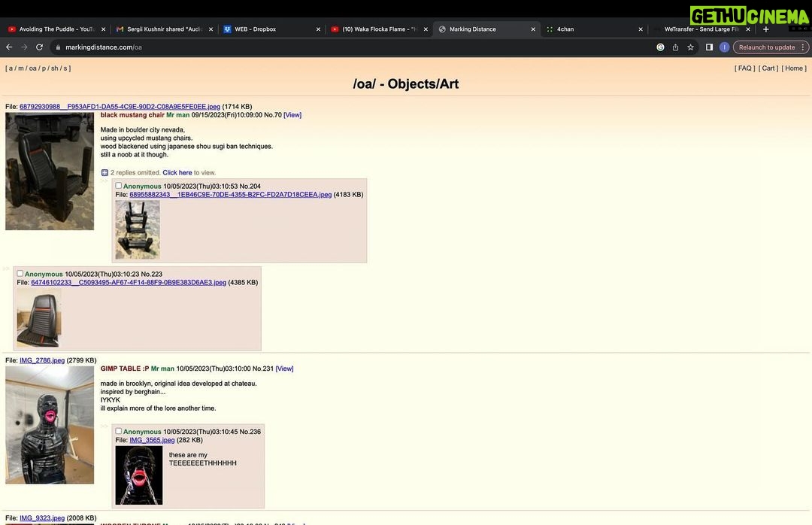Screen dimensions: 812x525
Task: Tick the checkbox for post No.223
Action: point(20,273)
